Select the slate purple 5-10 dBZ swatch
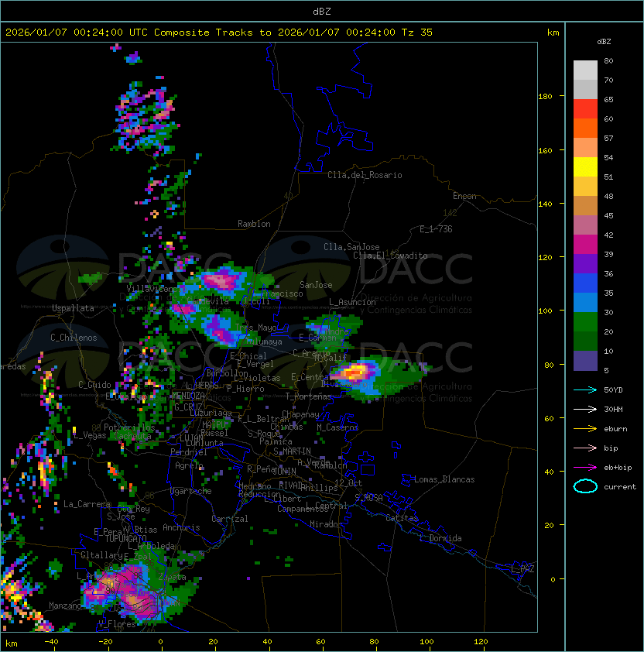 [585, 361]
